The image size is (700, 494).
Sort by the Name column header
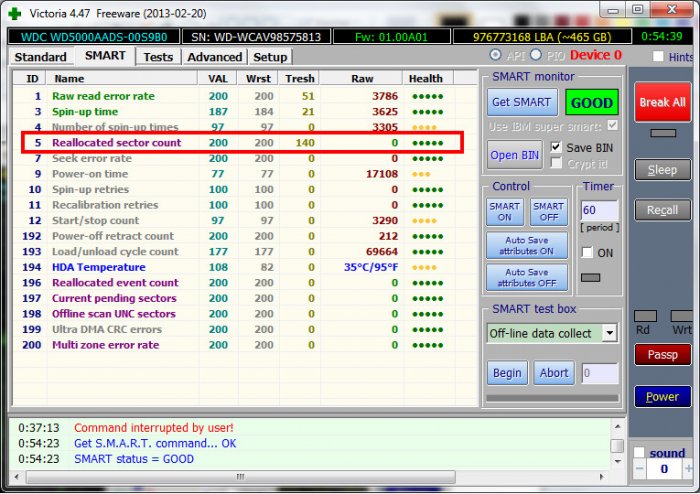pos(122,79)
